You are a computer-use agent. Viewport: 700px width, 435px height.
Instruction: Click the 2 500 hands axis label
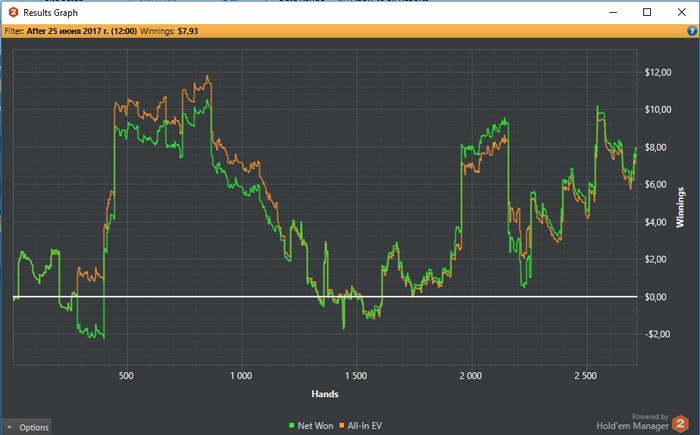click(585, 376)
